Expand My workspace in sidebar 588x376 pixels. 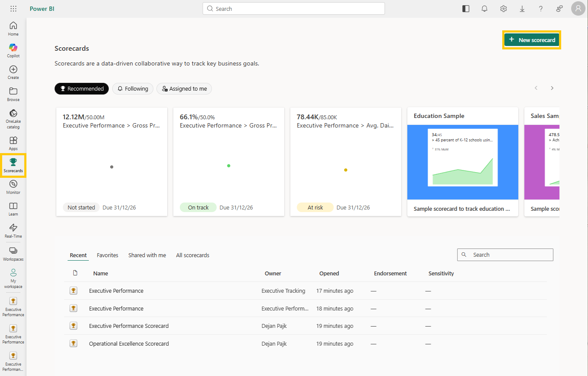click(x=13, y=278)
